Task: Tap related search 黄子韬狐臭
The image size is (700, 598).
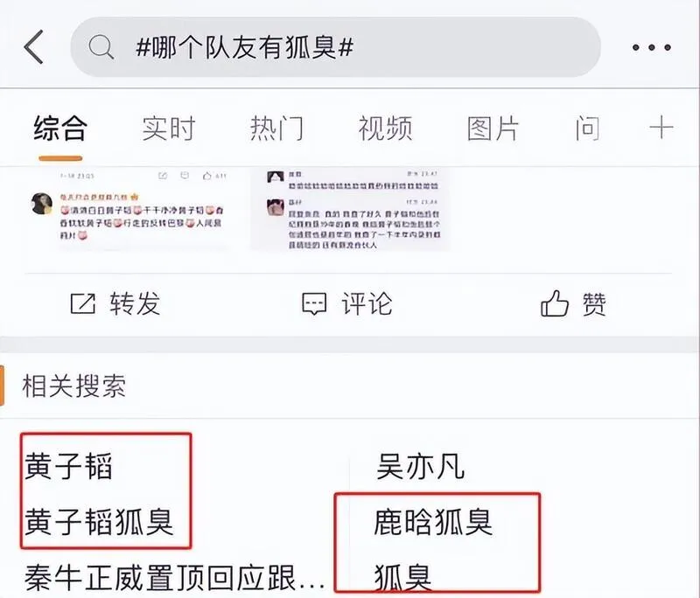Action: (99, 521)
